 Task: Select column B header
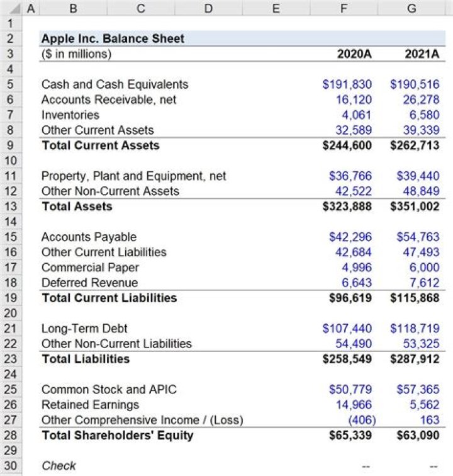point(73,8)
